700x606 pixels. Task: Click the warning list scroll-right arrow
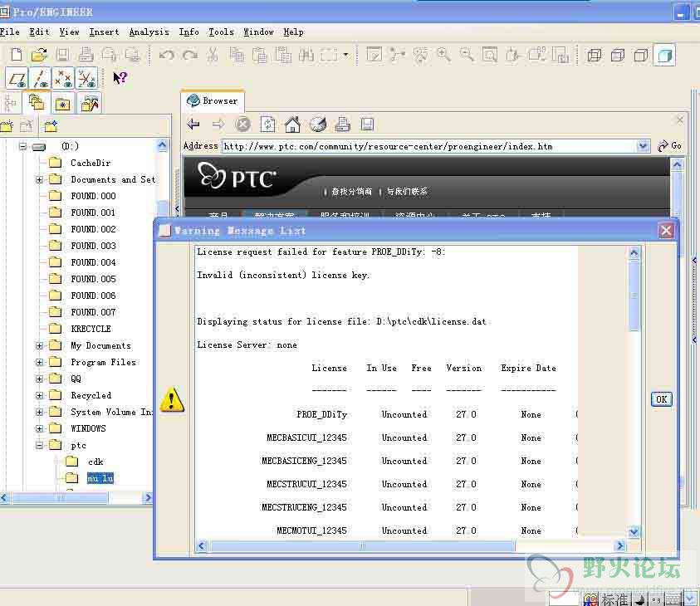click(x=619, y=545)
